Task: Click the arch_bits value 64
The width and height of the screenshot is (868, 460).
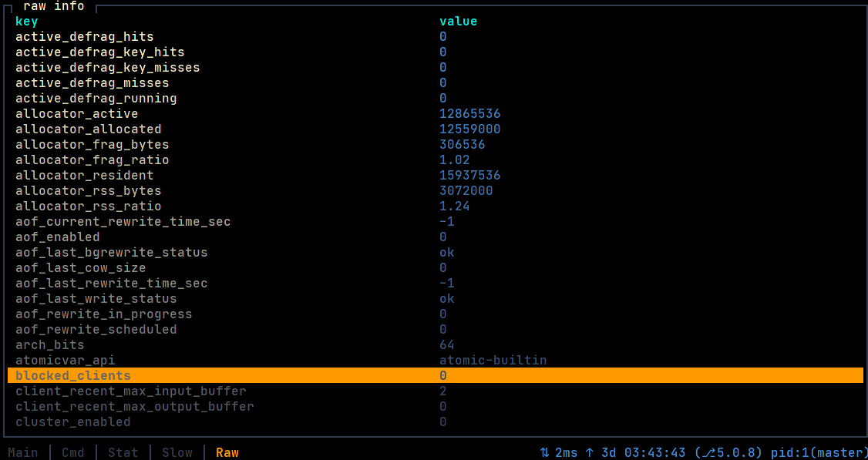Action: tap(447, 345)
